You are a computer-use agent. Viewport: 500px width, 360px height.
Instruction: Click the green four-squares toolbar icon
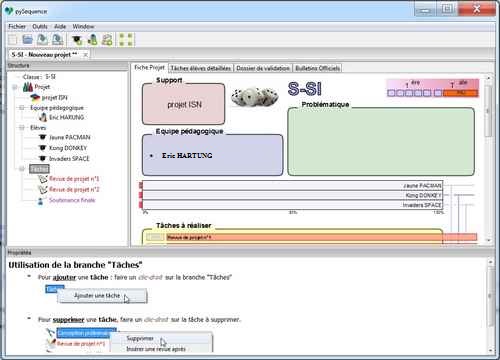[x=126, y=40]
